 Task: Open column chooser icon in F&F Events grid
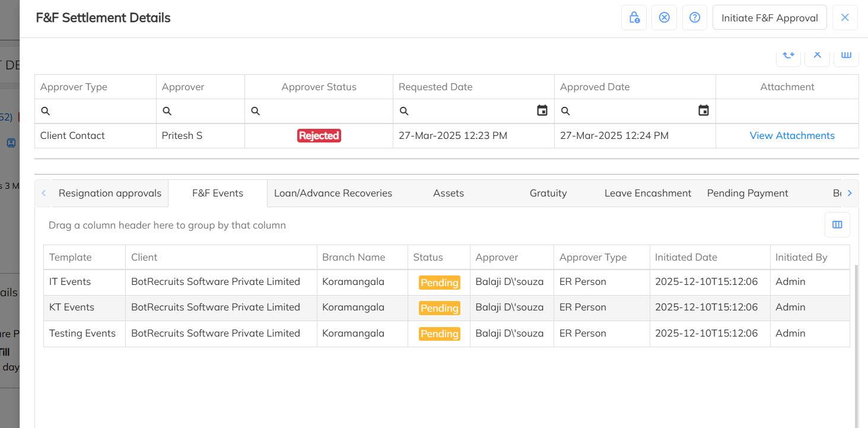pos(837,225)
